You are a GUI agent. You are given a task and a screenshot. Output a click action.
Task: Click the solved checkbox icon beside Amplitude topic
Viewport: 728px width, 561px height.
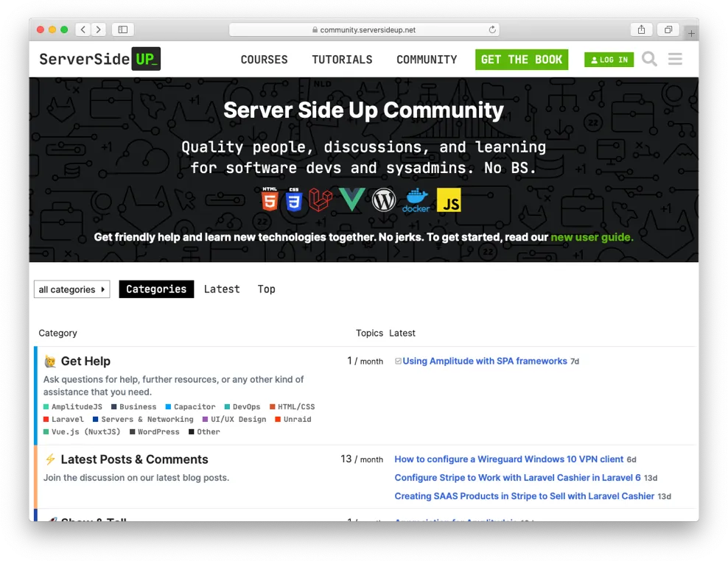click(398, 361)
